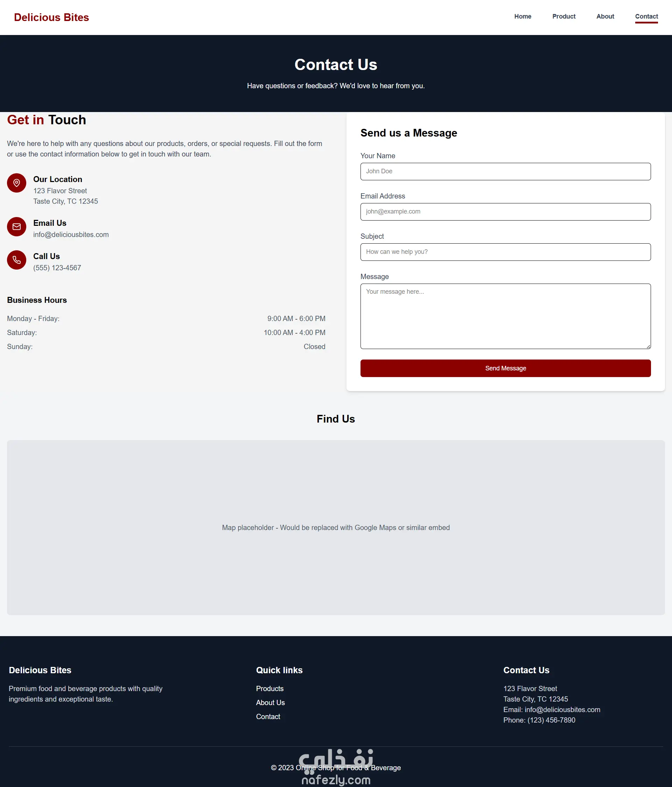Screen dimensions: 672x787
Task: Focus the Your Name field
Action: 505,172
